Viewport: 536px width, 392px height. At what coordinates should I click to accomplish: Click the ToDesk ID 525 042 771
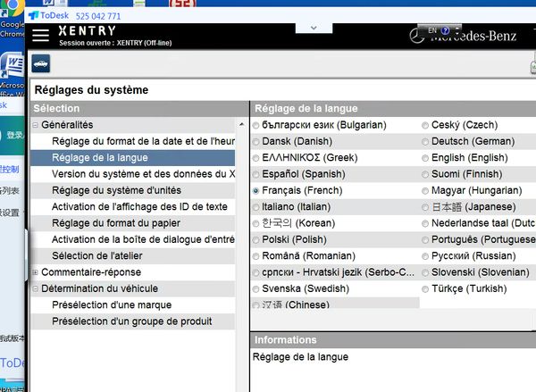(x=98, y=16)
